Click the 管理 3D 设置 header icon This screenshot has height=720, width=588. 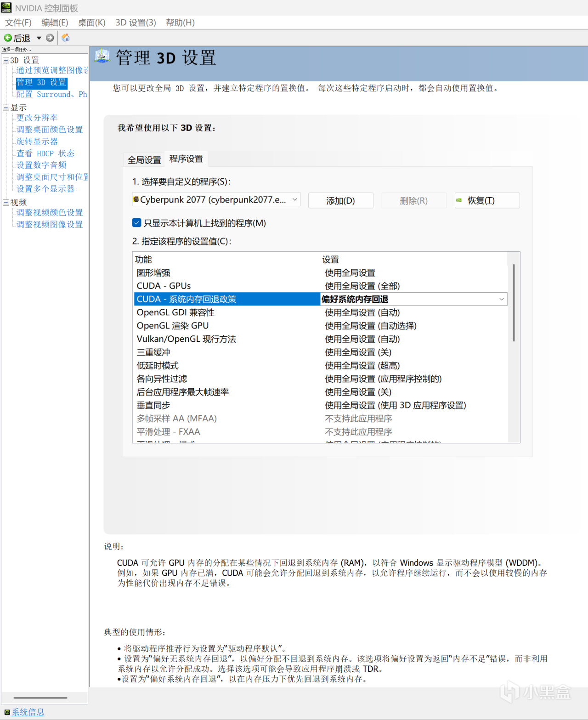click(x=102, y=57)
